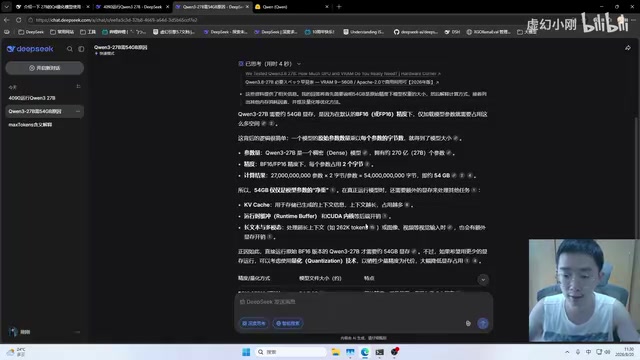Viewport: 640px width, 360px height.
Task: Open the 'DeepSeek' bookmarks folder
Action: point(31,32)
